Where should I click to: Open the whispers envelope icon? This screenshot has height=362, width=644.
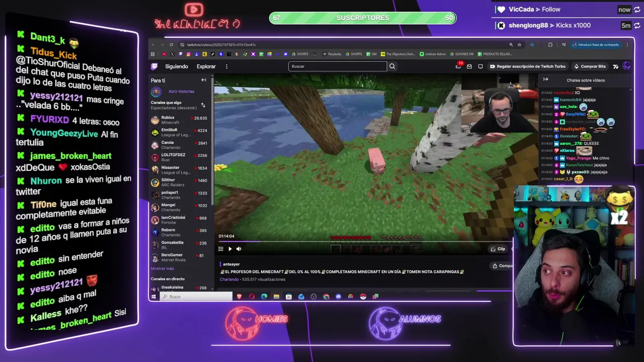pos(469,66)
